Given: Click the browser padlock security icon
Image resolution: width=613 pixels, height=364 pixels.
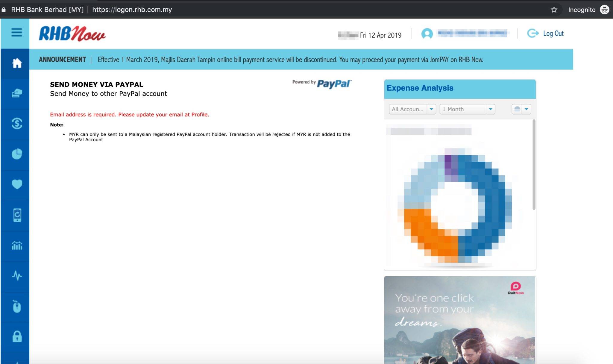Looking at the screenshot, I should (x=4, y=10).
